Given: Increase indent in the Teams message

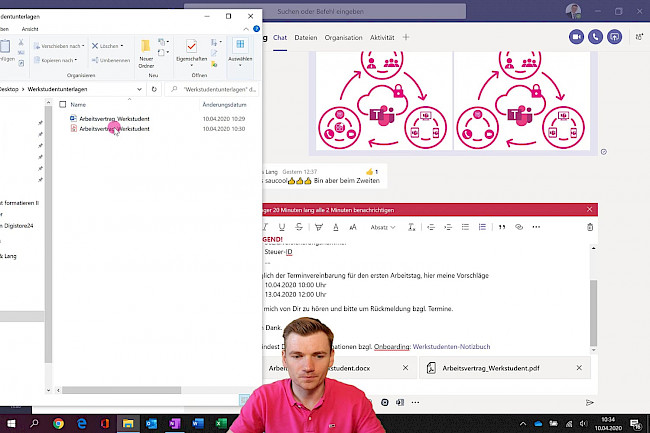Looking at the screenshot, I should pyautogui.click(x=448, y=227).
